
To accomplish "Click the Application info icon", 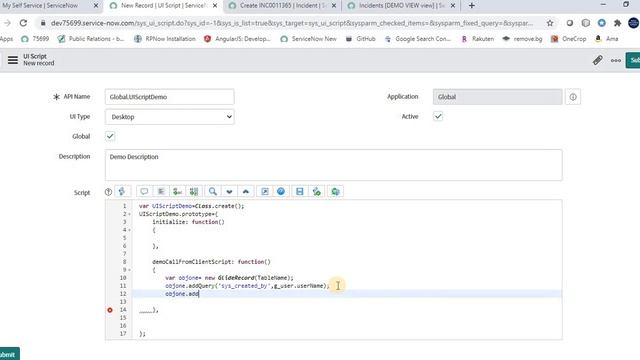I will pyautogui.click(x=573, y=97).
